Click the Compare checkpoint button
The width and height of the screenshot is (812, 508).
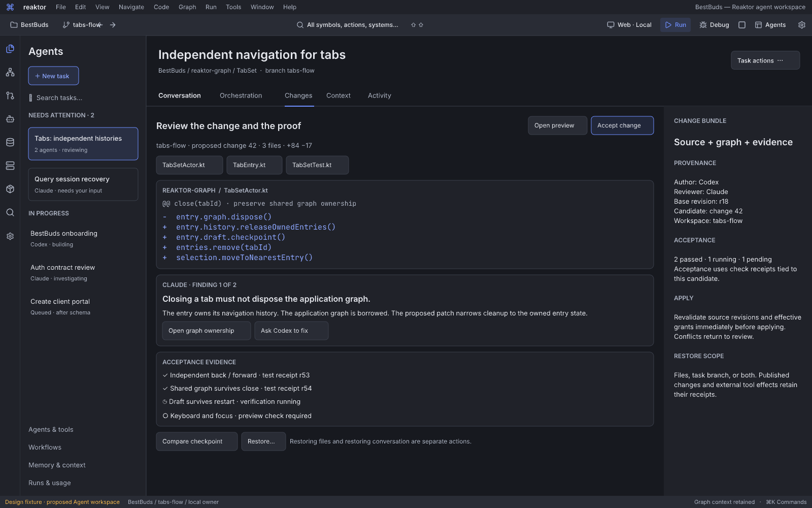click(197, 441)
